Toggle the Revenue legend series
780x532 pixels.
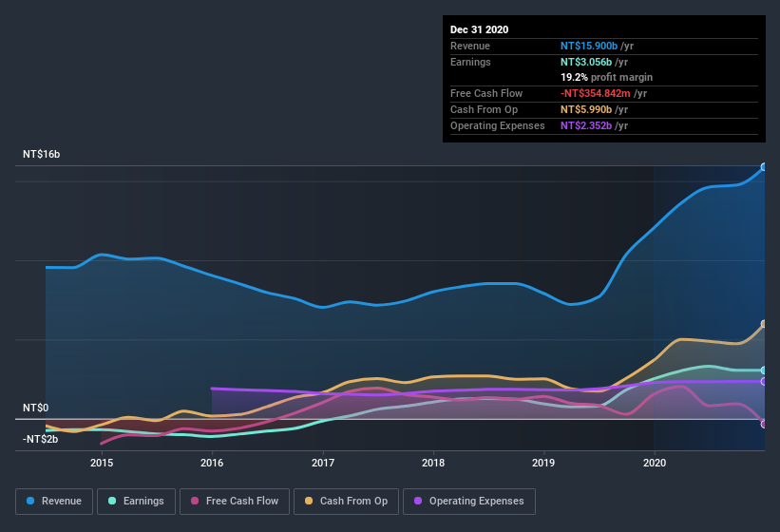click(54, 502)
